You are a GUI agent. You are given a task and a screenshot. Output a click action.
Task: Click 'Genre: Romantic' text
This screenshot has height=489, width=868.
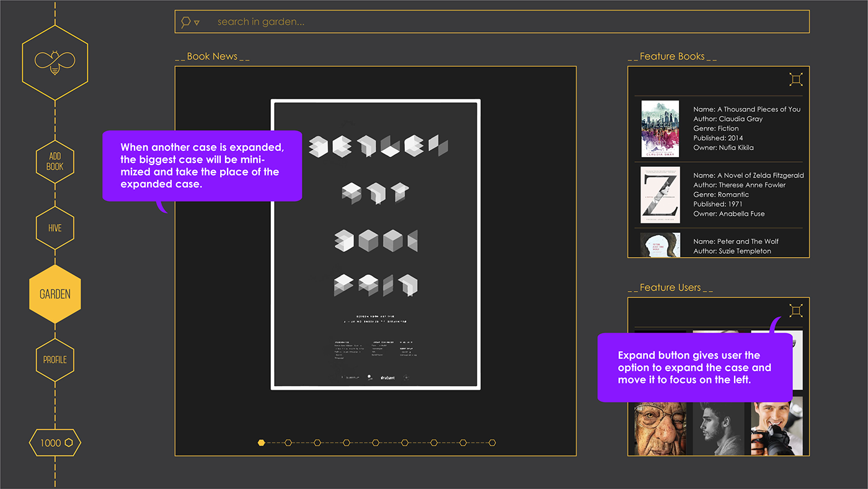coord(721,194)
